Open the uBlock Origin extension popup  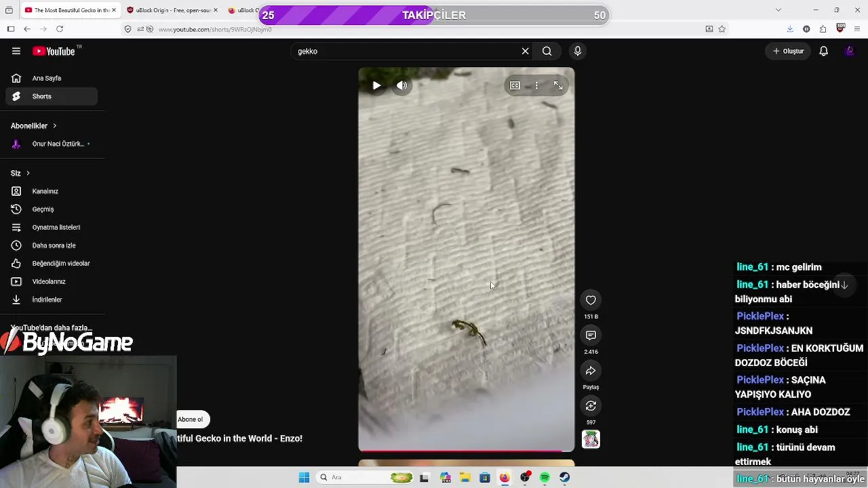[x=841, y=28]
